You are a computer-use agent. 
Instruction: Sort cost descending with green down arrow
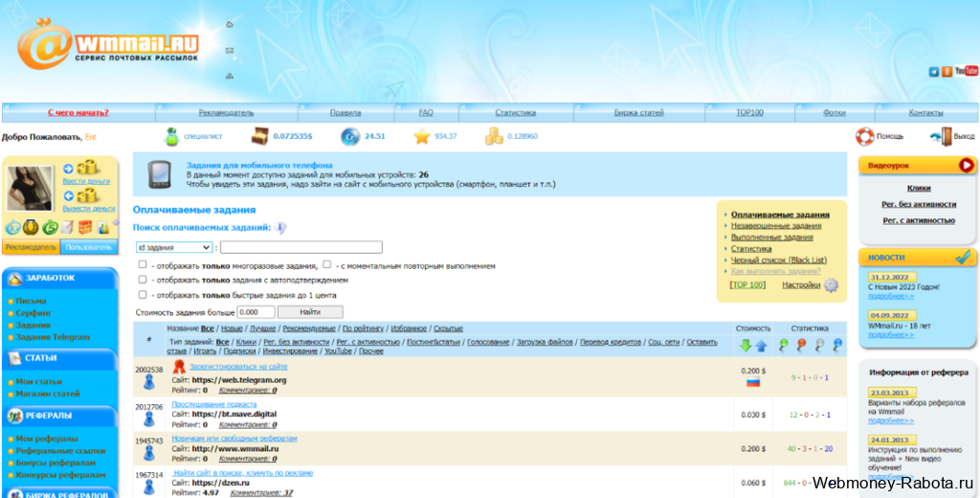tap(746, 346)
